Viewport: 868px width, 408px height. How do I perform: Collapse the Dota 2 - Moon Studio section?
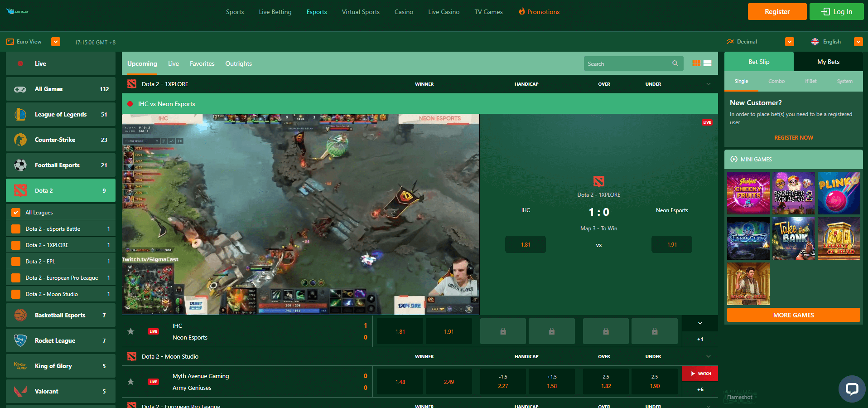tap(709, 356)
